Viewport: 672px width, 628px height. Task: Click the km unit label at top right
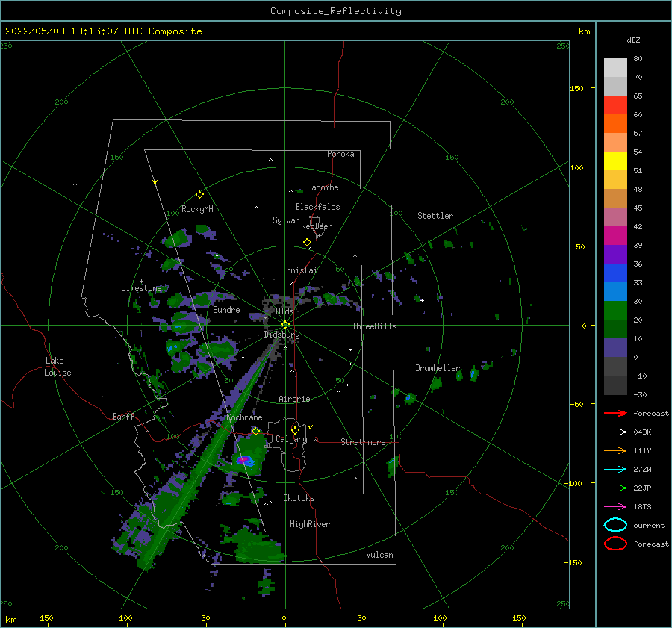pos(584,31)
